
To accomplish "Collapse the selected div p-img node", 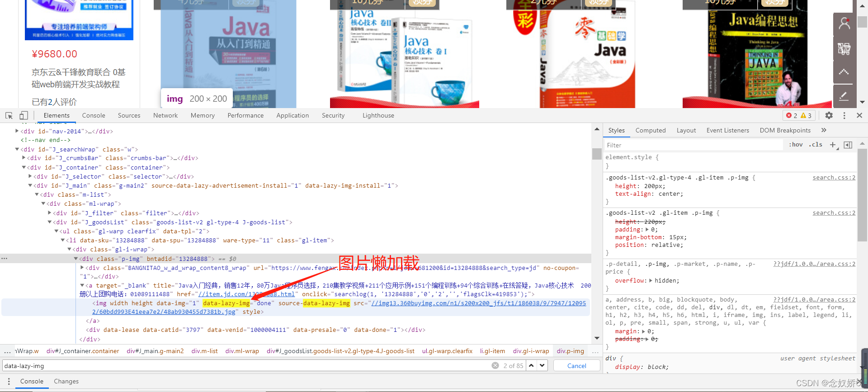I will coord(76,259).
